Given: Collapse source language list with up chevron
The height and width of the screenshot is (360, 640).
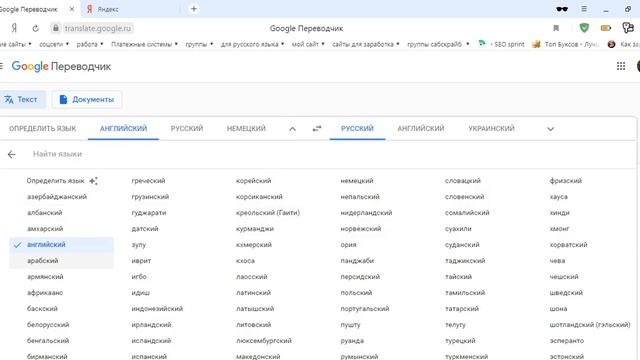Looking at the screenshot, I should click(292, 129).
